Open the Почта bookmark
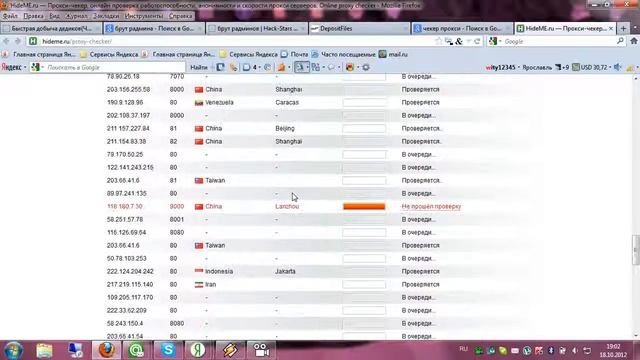The height and width of the screenshot is (360, 640). click(x=295, y=54)
